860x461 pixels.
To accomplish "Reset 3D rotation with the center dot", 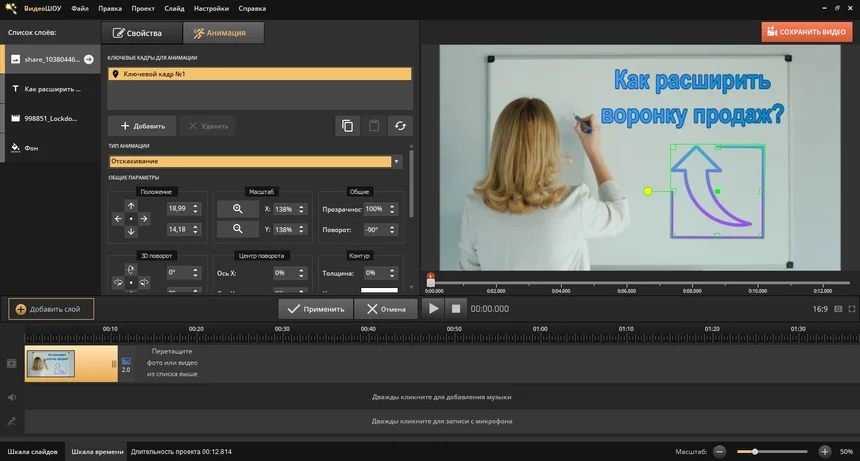I will 131,282.
